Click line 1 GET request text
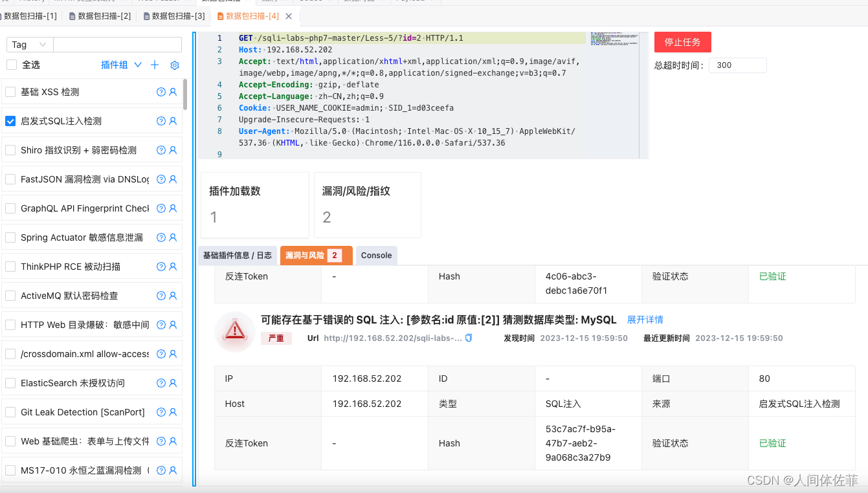The image size is (868, 493). pyautogui.click(x=351, y=38)
